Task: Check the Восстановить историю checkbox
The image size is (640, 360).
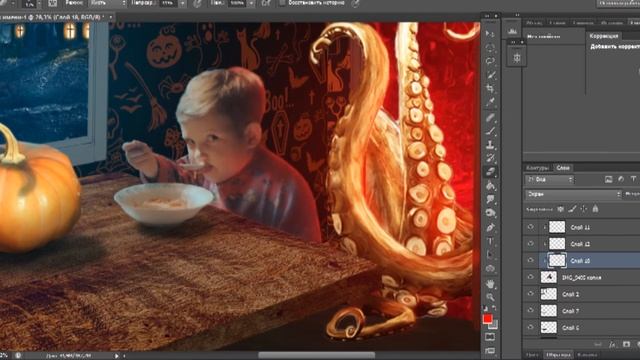Action: pos(282,3)
